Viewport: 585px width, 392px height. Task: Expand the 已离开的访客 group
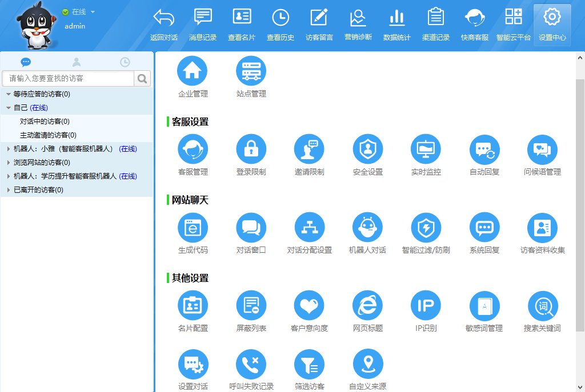(x=8, y=190)
